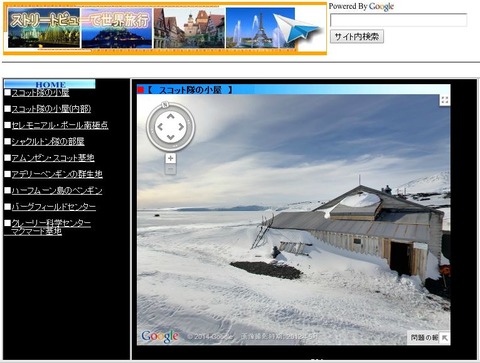
Task: Click the pan right arrow in Street View
Action: click(181, 127)
